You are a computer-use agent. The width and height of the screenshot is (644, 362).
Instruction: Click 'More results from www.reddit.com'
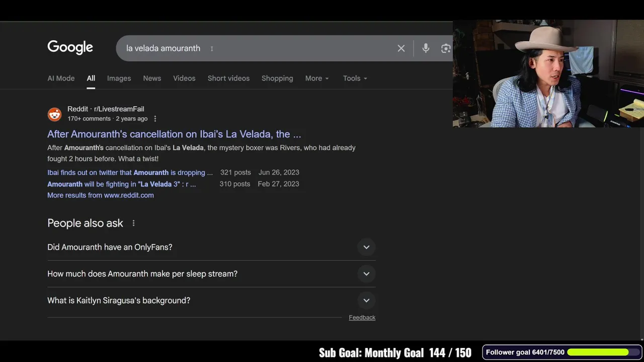[101, 195]
